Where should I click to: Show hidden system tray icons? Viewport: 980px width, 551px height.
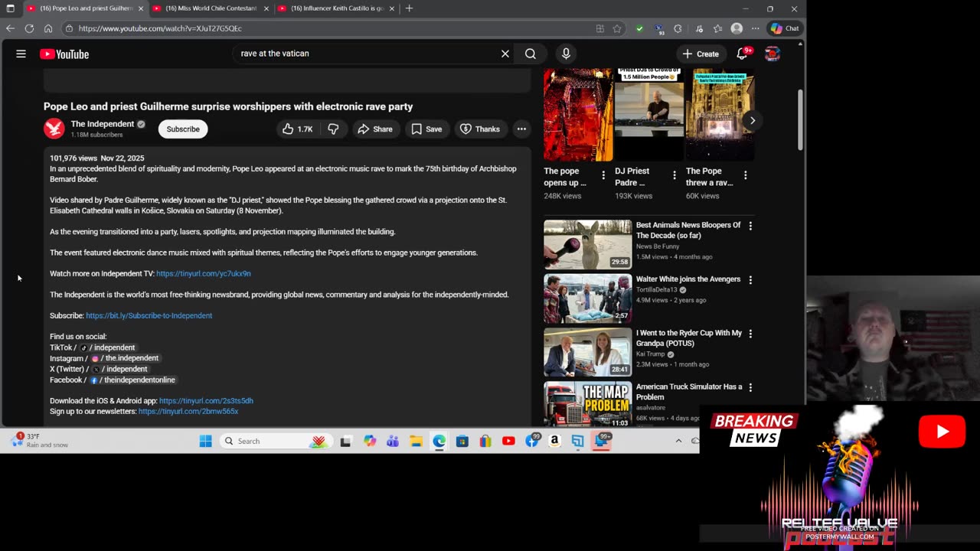(678, 441)
